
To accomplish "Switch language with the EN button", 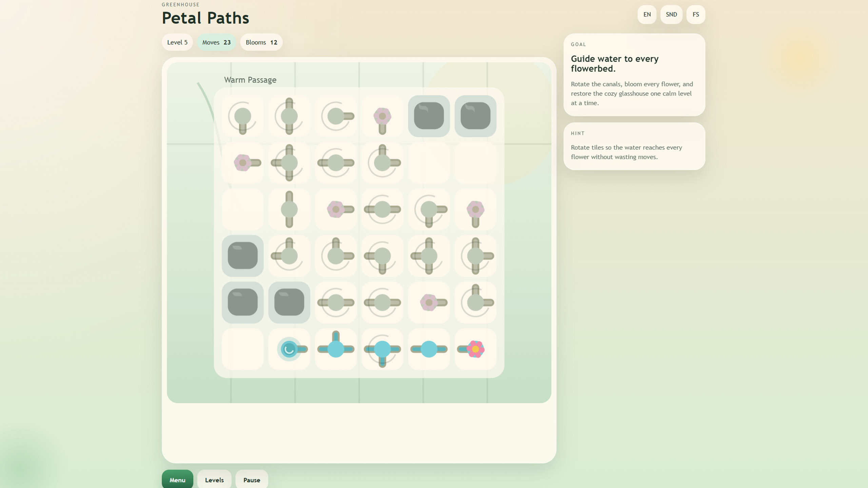I will pyautogui.click(x=647, y=15).
